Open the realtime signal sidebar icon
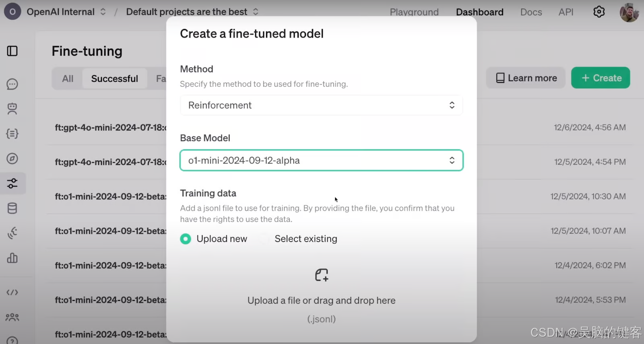 coord(12,233)
